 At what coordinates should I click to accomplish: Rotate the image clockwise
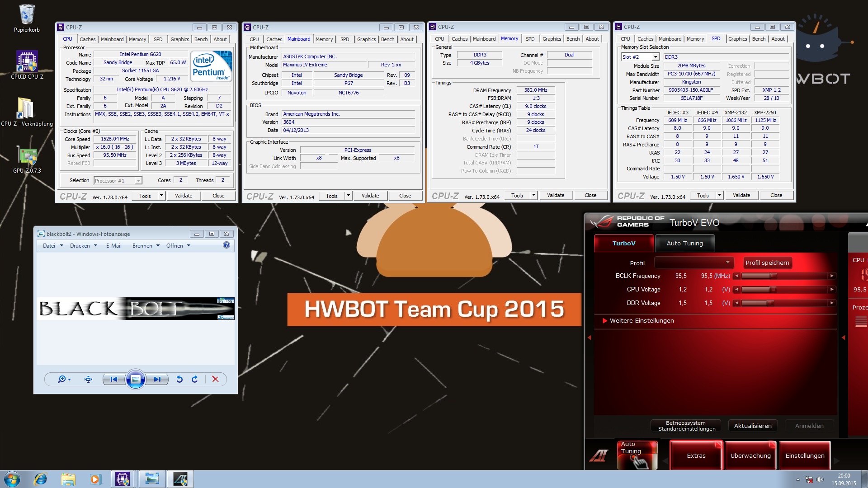(x=195, y=379)
